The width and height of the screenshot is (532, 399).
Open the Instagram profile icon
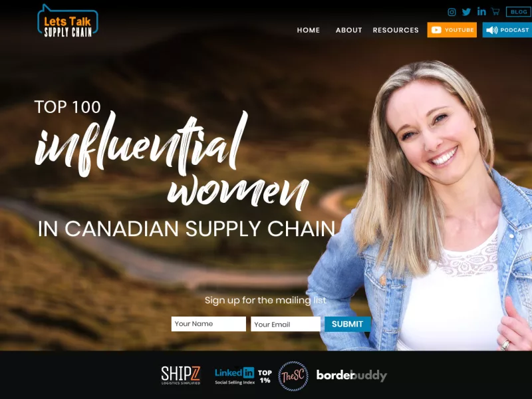click(452, 12)
